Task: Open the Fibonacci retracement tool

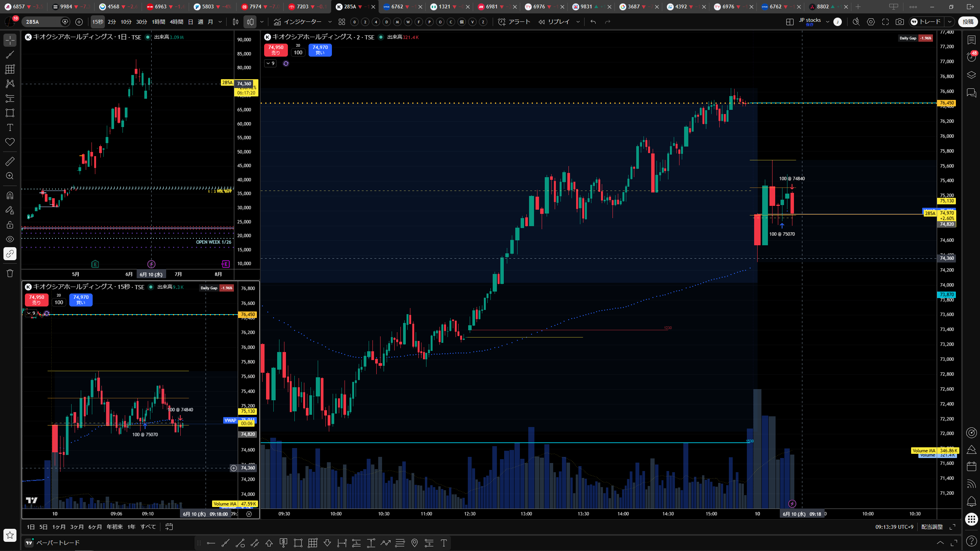Action: tap(10, 69)
